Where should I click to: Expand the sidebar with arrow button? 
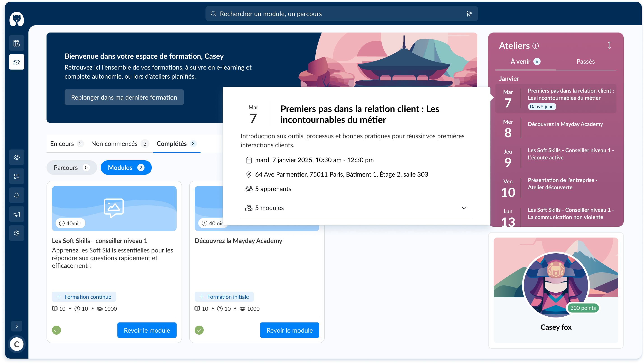point(16,326)
